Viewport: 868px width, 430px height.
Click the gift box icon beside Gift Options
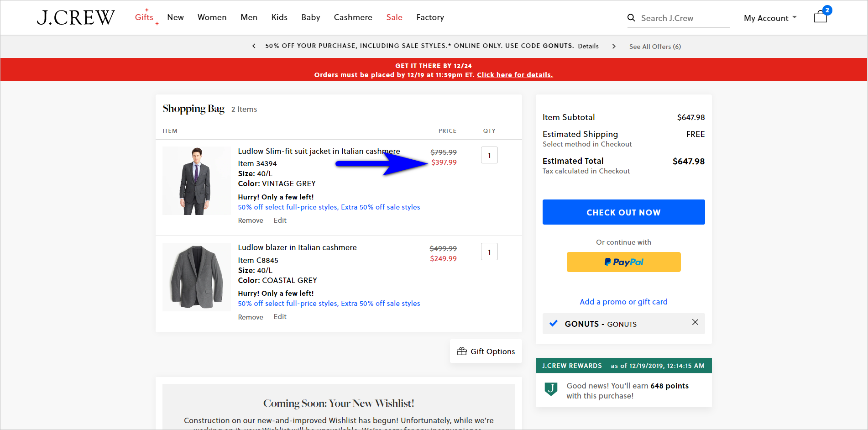(462, 351)
